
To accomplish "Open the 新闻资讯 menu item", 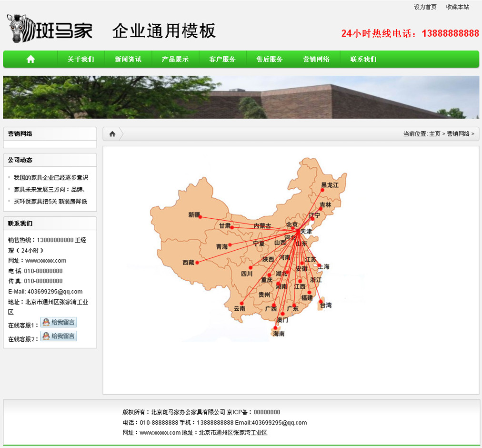I will coord(128,59).
